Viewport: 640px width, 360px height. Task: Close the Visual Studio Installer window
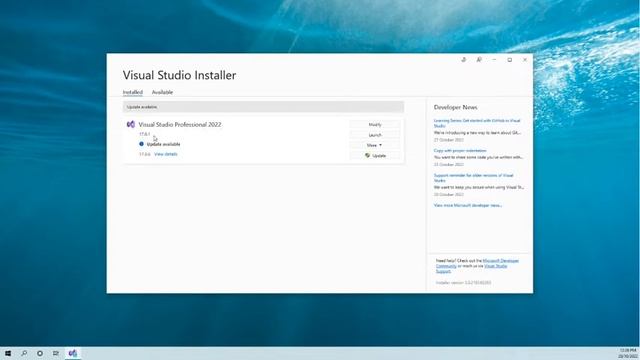[525, 60]
